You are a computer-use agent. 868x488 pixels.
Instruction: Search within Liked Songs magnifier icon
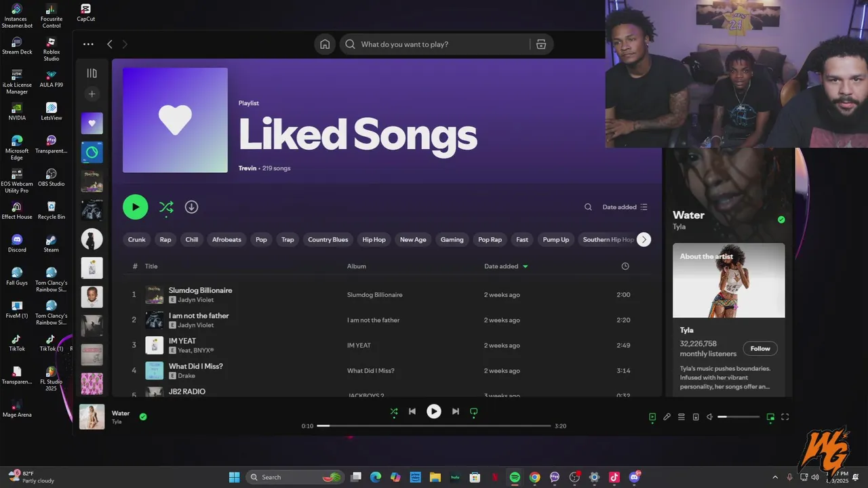588,207
